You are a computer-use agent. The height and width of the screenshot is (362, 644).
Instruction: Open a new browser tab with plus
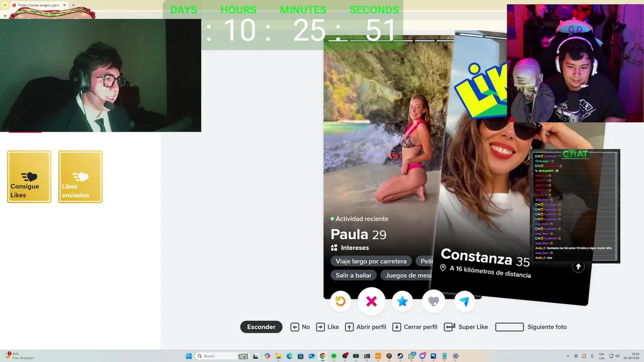click(x=73, y=5)
